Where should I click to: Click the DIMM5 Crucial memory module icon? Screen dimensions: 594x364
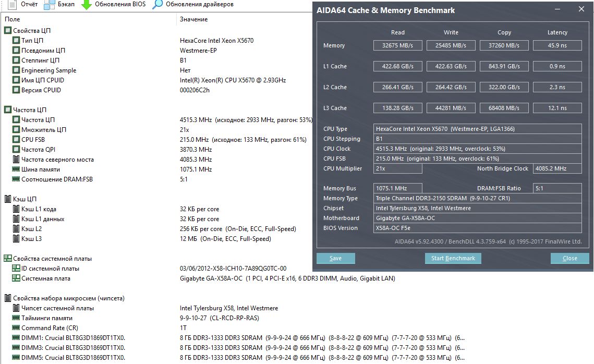[16, 357]
